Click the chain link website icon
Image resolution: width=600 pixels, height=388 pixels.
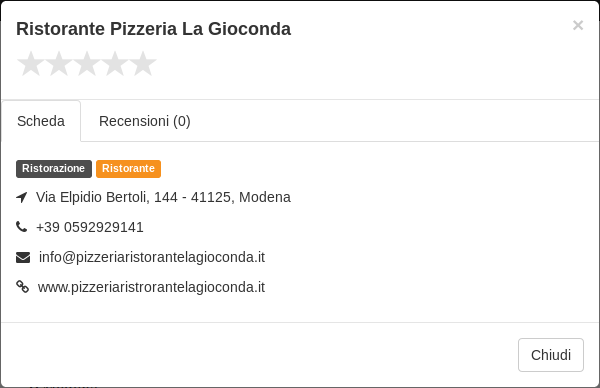[22, 287]
